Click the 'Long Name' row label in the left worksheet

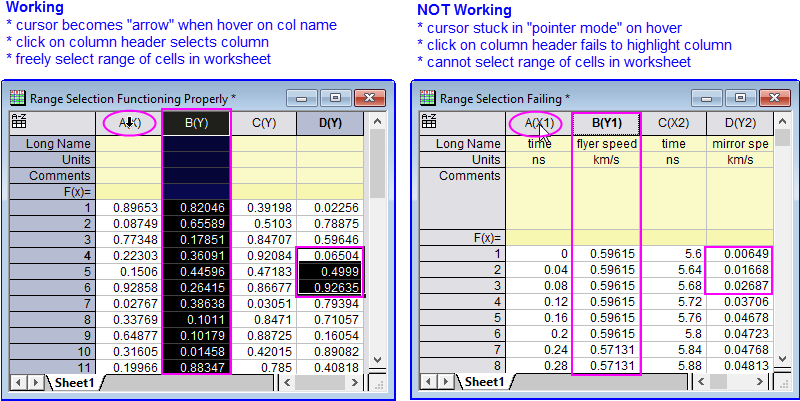(x=53, y=144)
